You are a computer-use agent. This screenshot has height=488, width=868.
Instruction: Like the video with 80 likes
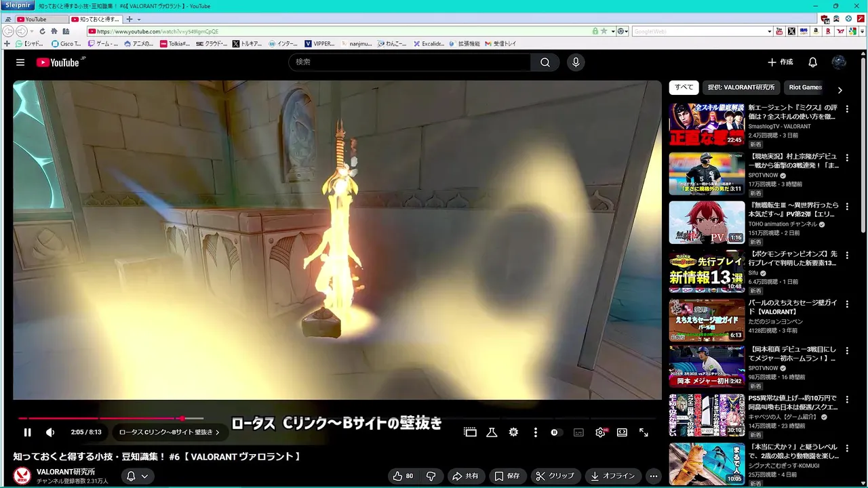point(403,476)
